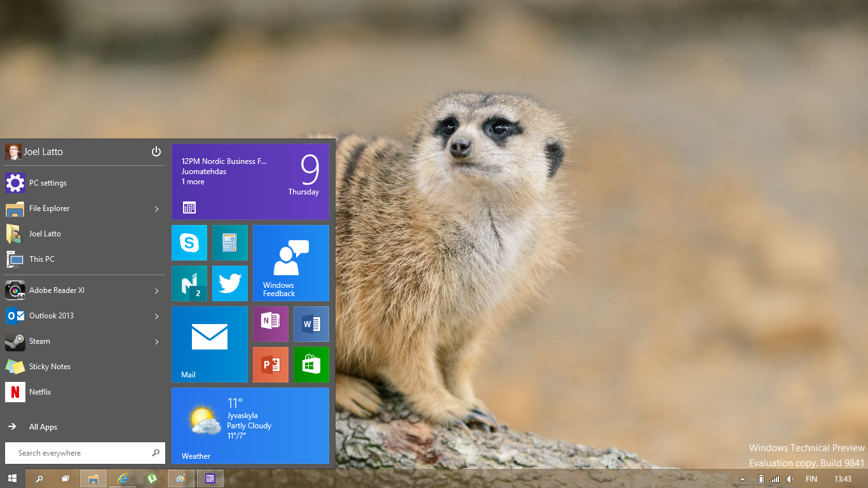Open PC settings from Start menu
The width and height of the screenshot is (868, 488).
coord(48,183)
